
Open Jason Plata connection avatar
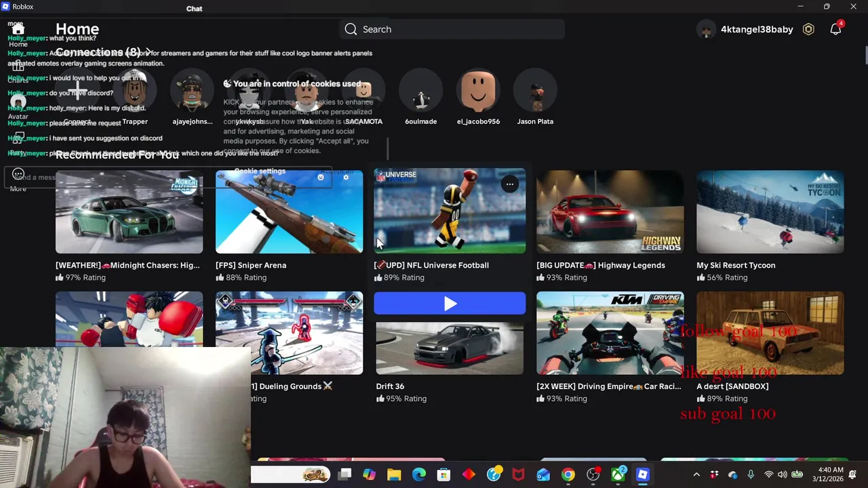535,90
